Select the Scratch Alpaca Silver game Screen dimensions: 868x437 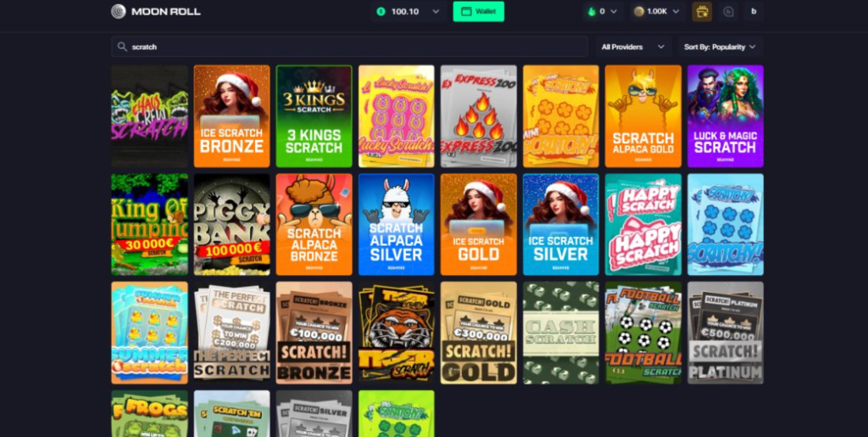tap(396, 225)
